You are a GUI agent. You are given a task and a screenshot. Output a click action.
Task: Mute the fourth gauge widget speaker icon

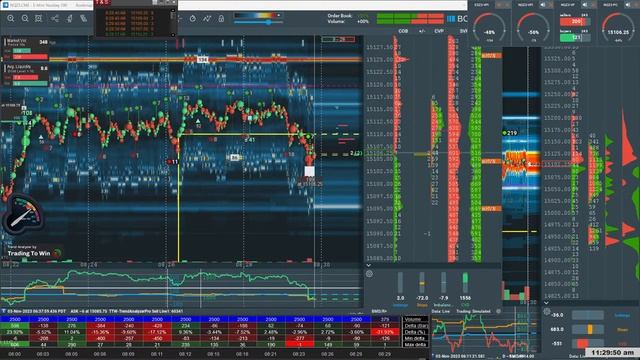(628, 4)
